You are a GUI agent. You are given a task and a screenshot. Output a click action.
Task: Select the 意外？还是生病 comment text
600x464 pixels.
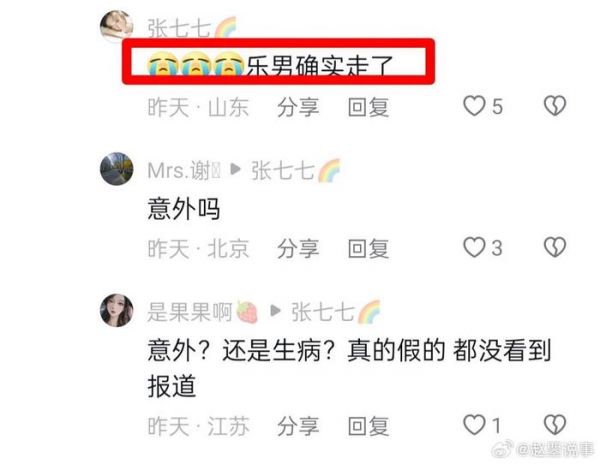tap(349, 368)
